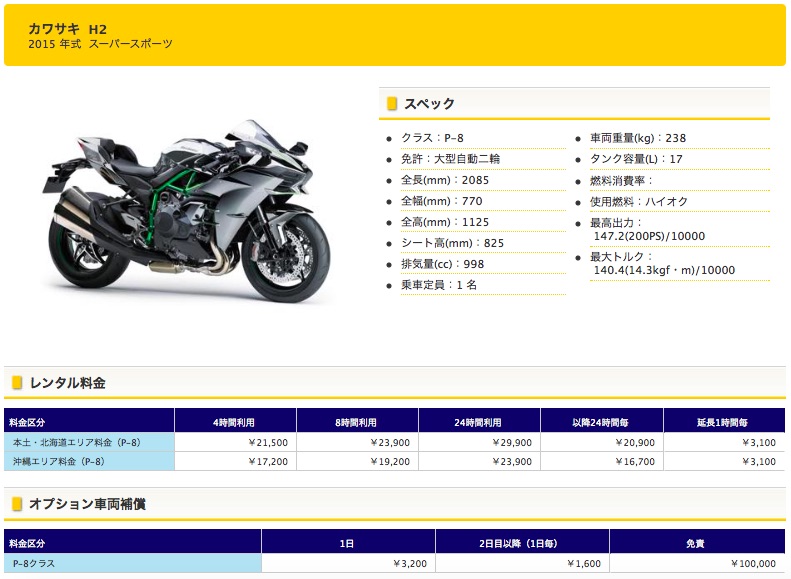
Task: Click the 24時間利用 column header
Action: coord(479,421)
